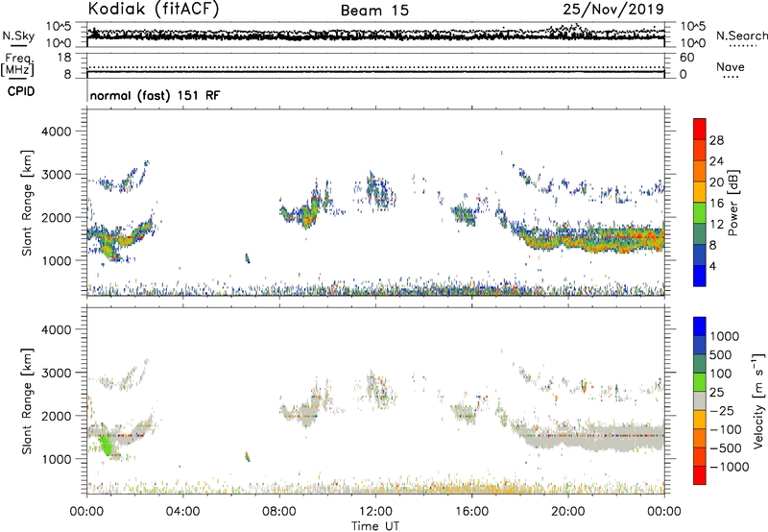Image resolution: width=768 pixels, height=532 pixels.
Task: Click the "18" tick on frequency axis
Action: 64,58
